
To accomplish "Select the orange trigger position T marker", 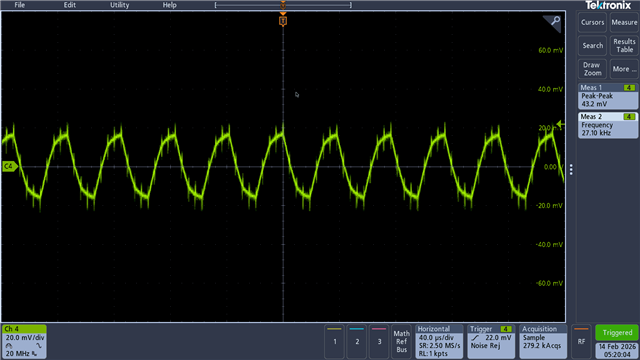I will 283,21.
